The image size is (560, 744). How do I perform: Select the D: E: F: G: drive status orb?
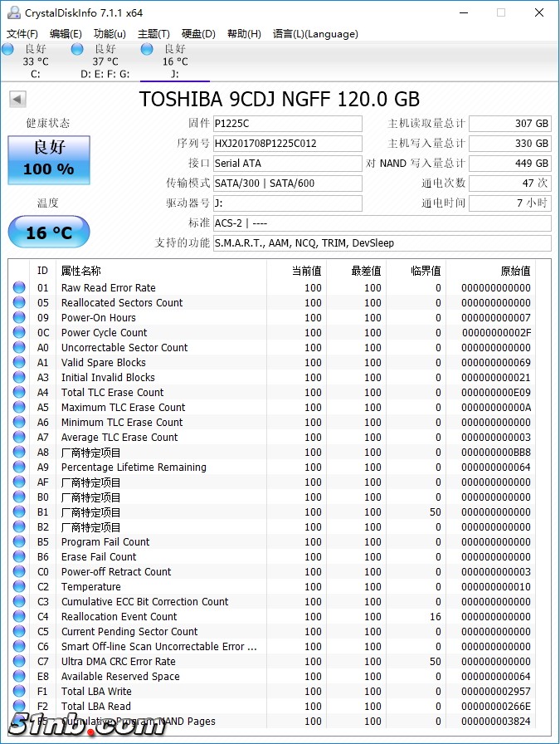77,49
